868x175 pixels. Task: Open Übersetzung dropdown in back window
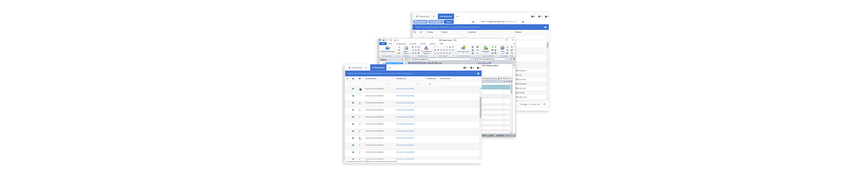424,17
